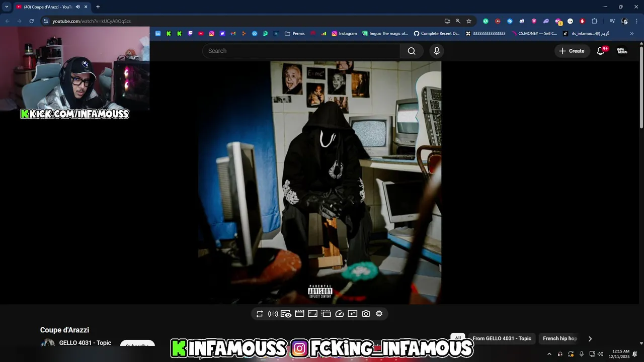This screenshot has height=362, width=644.
Task: Show more chips with right arrow
Action: click(x=590, y=339)
